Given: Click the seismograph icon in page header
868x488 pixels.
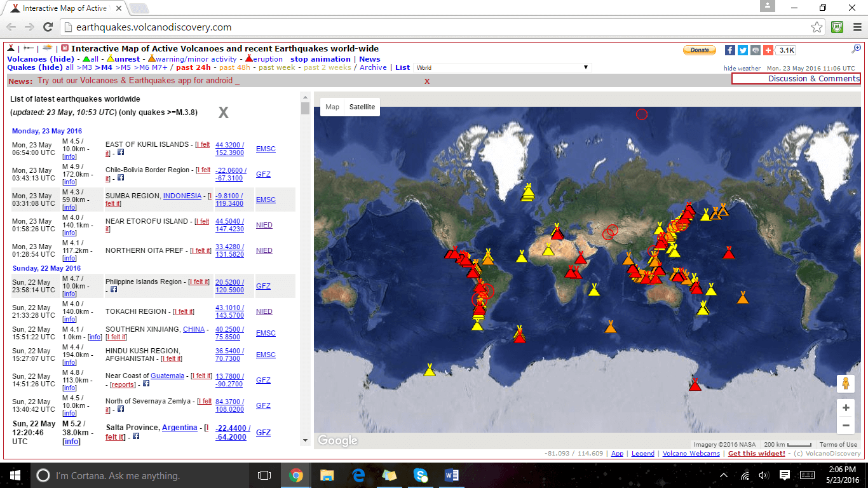Looking at the screenshot, I should 29,48.
